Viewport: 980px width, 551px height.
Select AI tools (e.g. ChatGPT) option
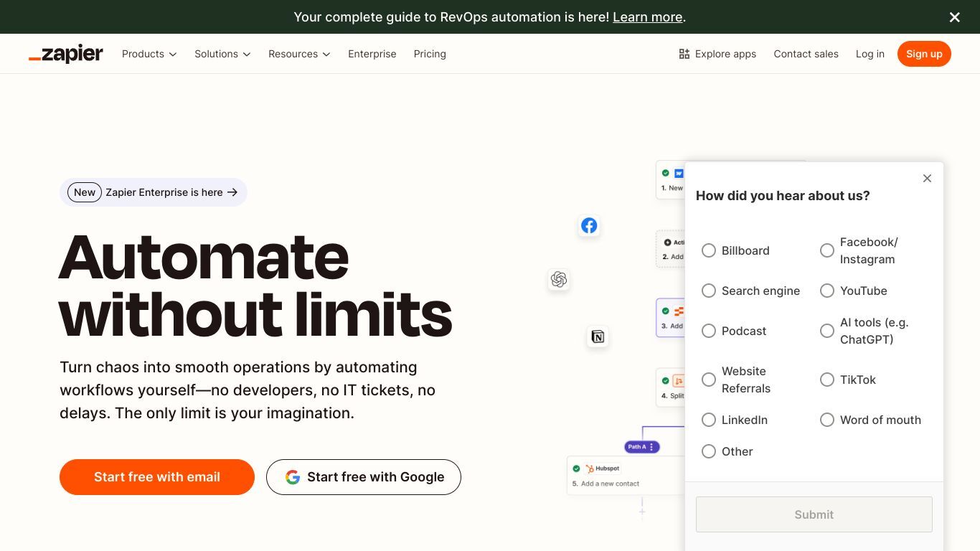827,331
